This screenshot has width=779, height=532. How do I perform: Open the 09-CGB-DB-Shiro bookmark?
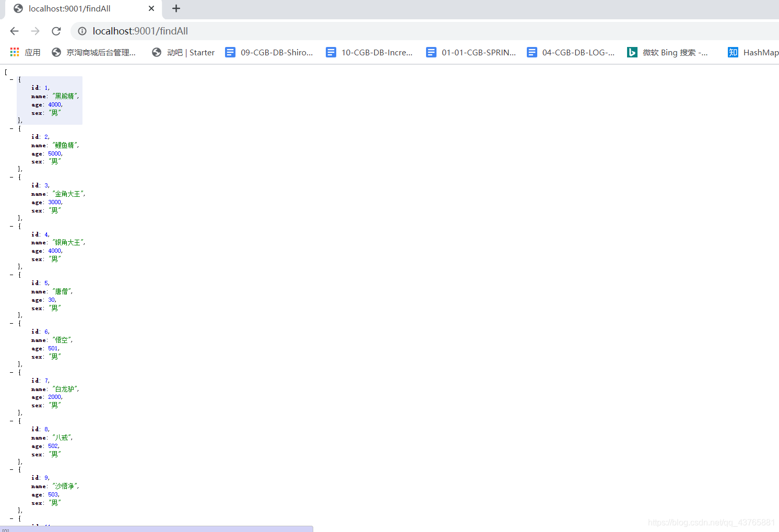click(269, 52)
